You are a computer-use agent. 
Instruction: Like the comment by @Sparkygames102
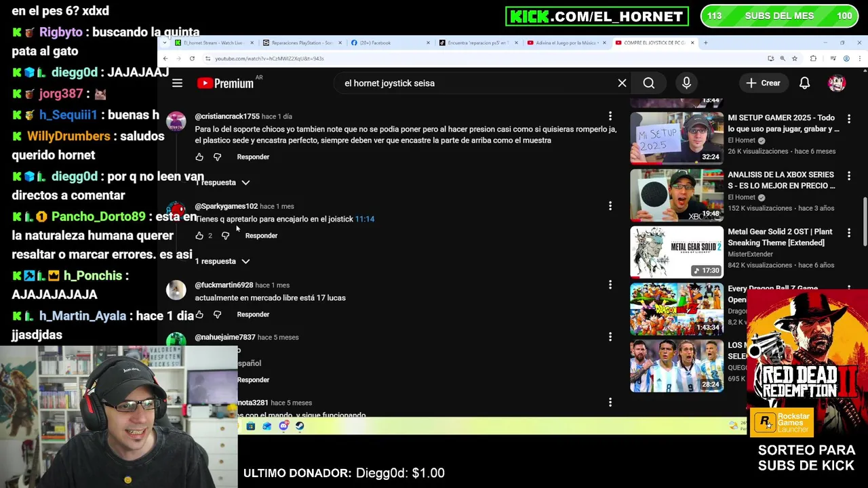pos(199,235)
